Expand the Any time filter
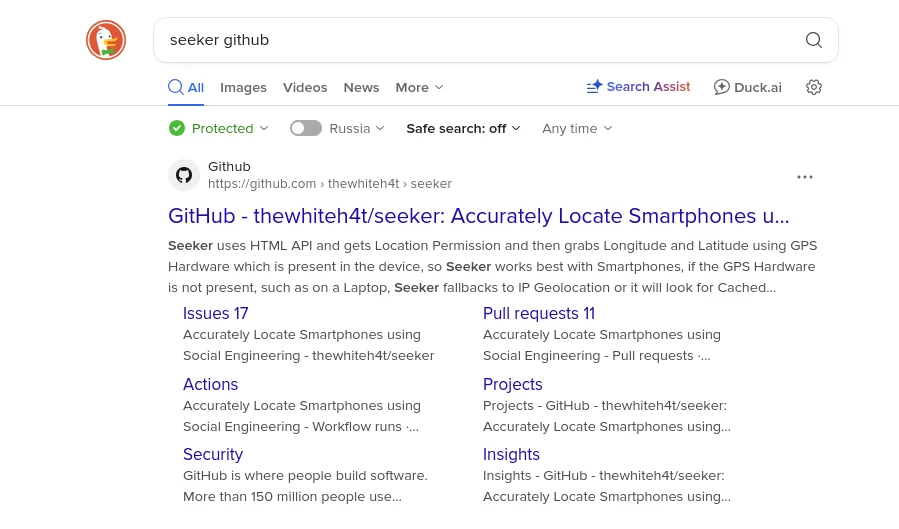 (x=577, y=128)
